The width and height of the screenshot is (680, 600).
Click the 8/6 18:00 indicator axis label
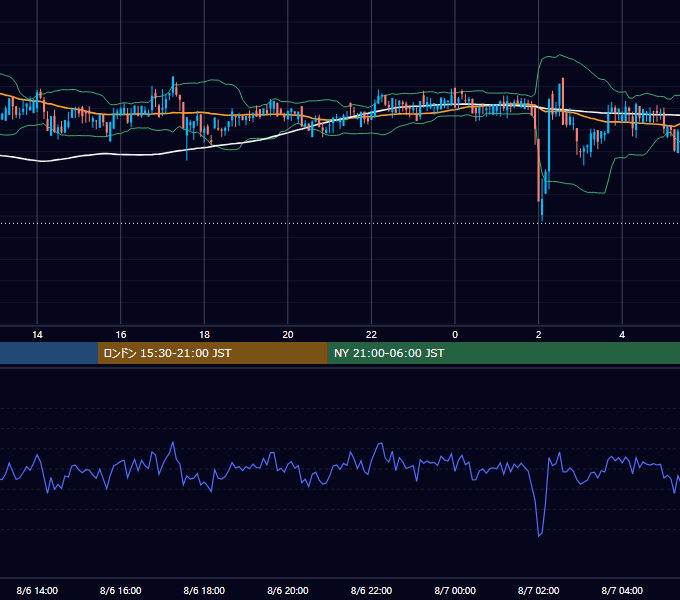[x=204, y=590]
